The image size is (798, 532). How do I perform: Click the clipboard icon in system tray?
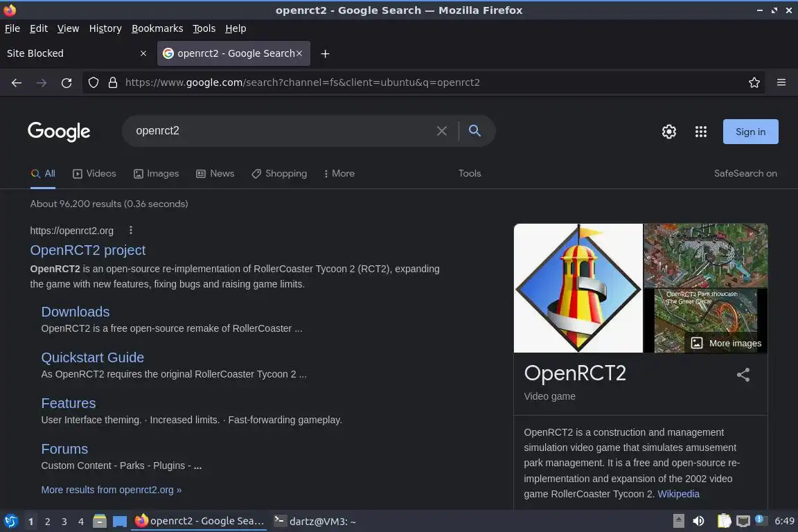[724, 521]
